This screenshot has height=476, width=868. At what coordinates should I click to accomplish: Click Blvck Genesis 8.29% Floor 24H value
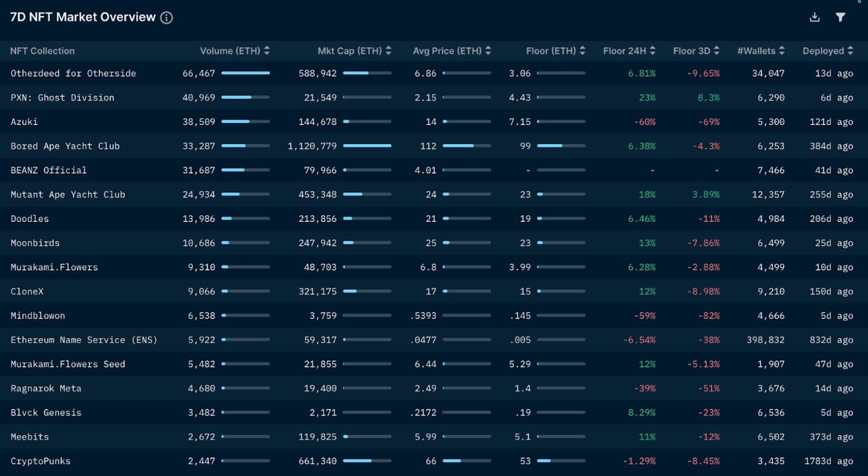point(642,412)
